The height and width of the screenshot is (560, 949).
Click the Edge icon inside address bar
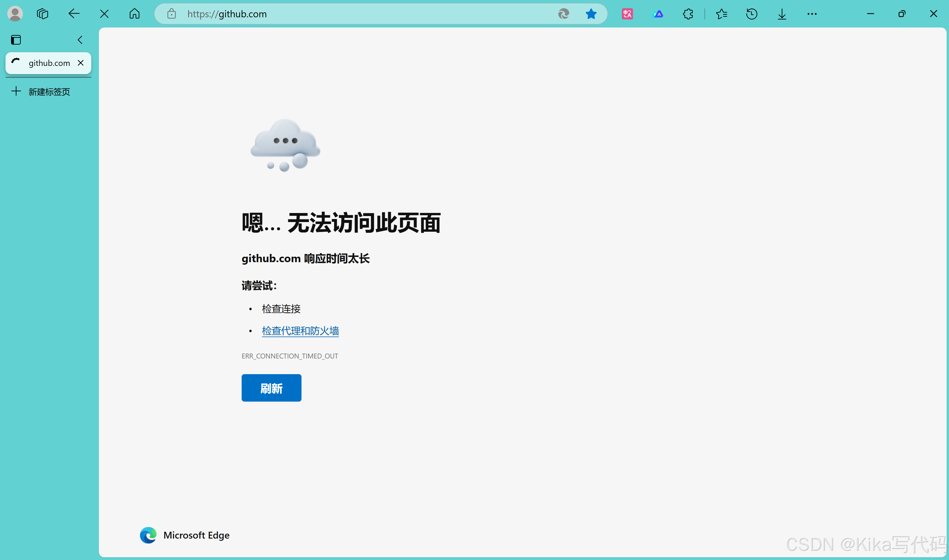click(563, 14)
